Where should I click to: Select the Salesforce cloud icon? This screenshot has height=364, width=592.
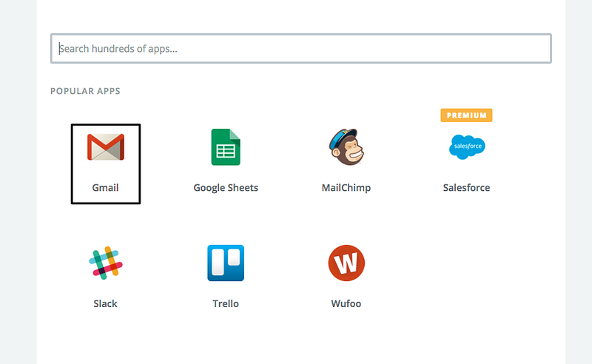[467, 146]
